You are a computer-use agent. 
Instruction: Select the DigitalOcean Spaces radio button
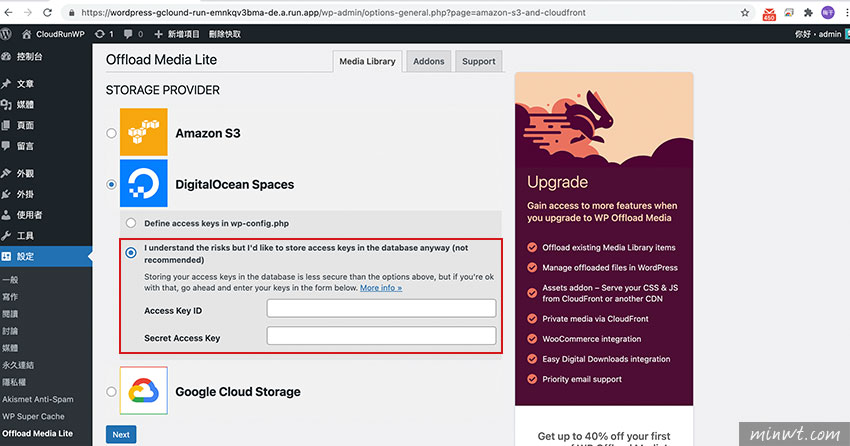click(111, 184)
